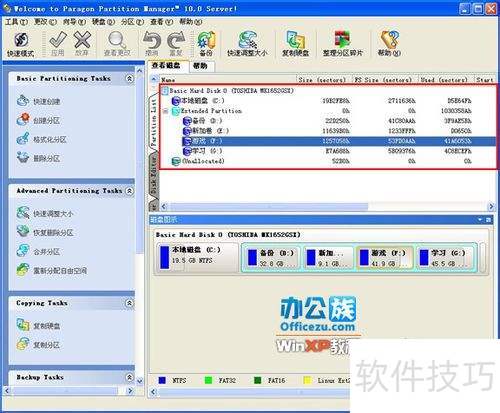Choose 复制硬盘 in Copying Tasks panel
500x413 pixels.
[x=39, y=326]
